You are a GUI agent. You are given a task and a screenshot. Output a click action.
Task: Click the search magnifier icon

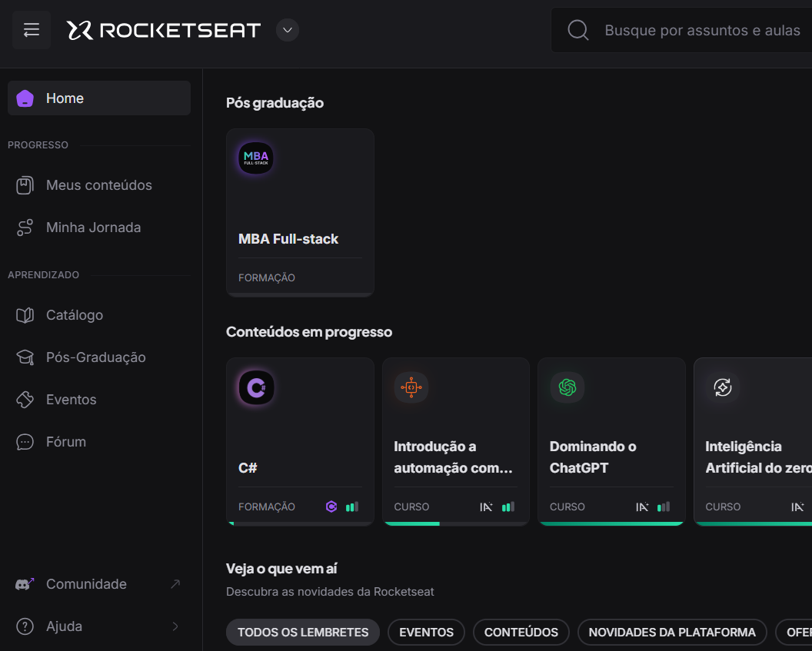click(578, 30)
